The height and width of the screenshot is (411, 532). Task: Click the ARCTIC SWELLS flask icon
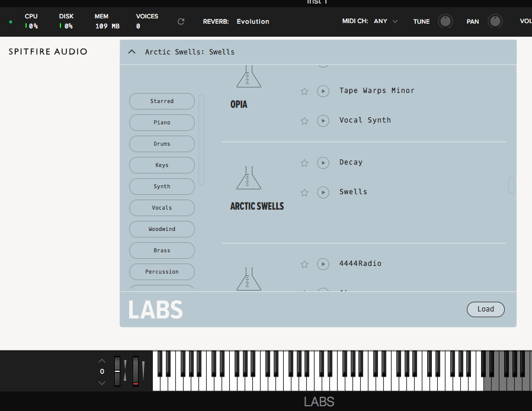(x=248, y=178)
